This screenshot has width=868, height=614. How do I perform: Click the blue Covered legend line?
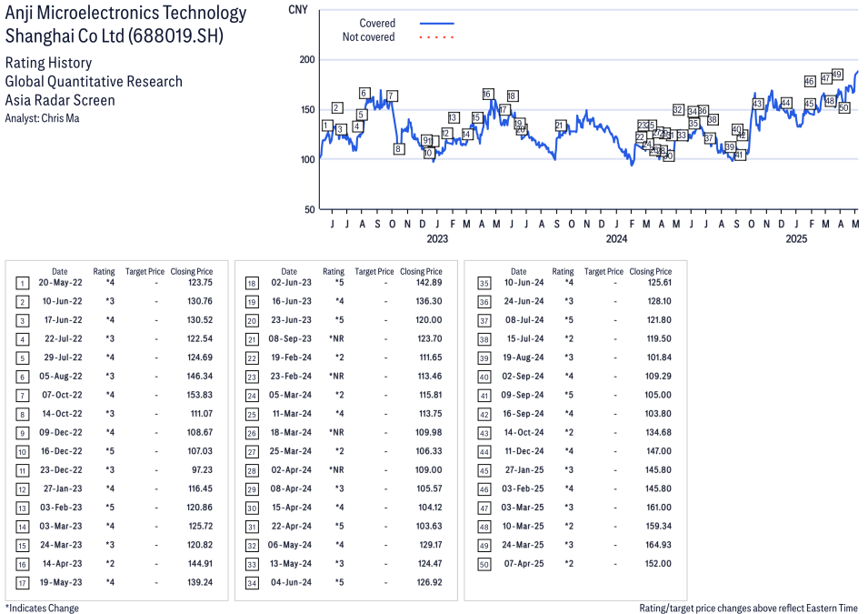click(437, 24)
